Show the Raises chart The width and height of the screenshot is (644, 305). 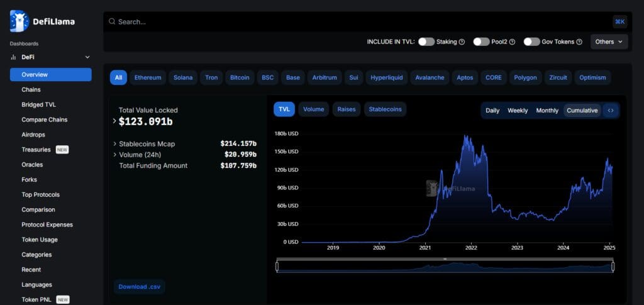(x=347, y=109)
